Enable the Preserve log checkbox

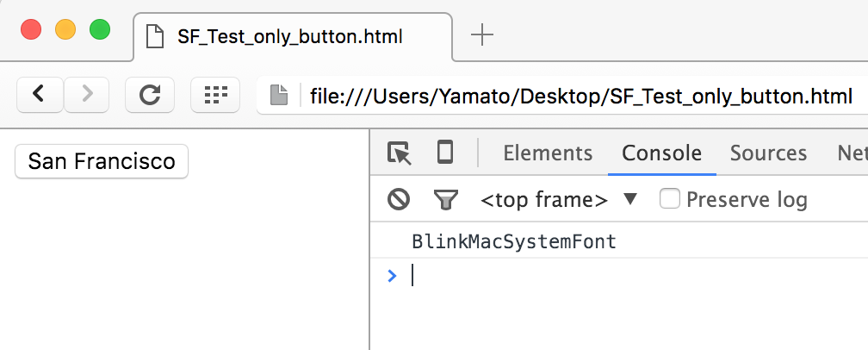[670, 199]
